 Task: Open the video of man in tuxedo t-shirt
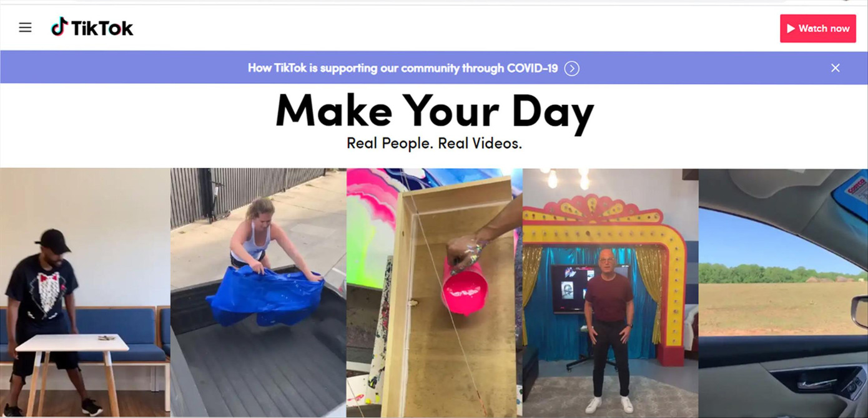click(x=85, y=292)
